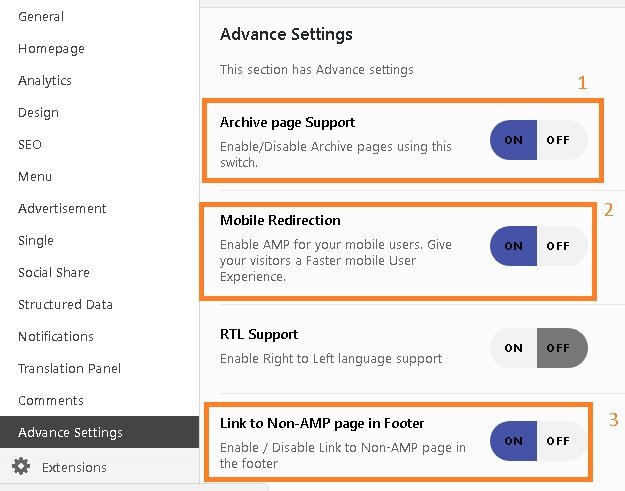Open the Comments settings section
The height and width of the screenshot is (491, 625).
coord(51,401)
